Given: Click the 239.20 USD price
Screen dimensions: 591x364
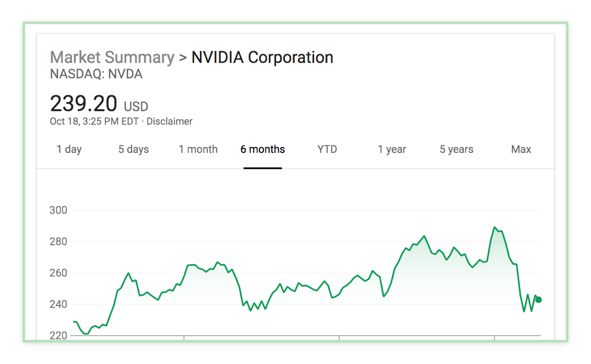Looking at the screenshot, I should coord(99,104).
